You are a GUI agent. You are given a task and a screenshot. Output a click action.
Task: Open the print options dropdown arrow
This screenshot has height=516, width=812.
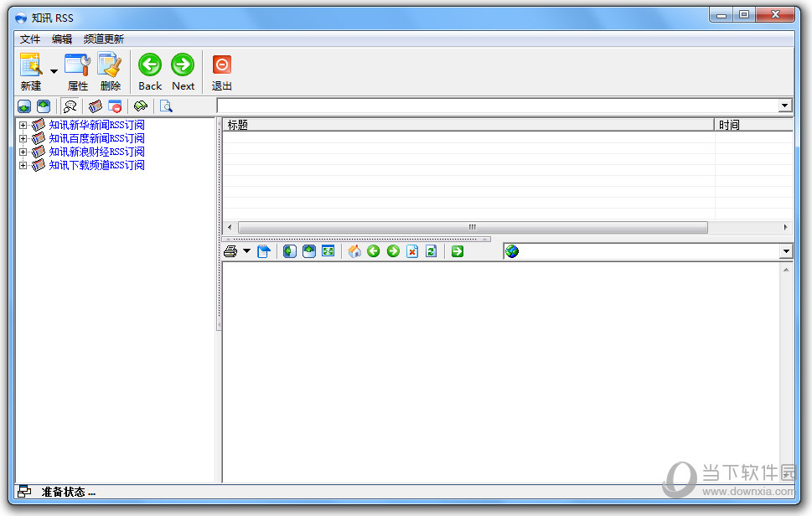click(246, 251)
